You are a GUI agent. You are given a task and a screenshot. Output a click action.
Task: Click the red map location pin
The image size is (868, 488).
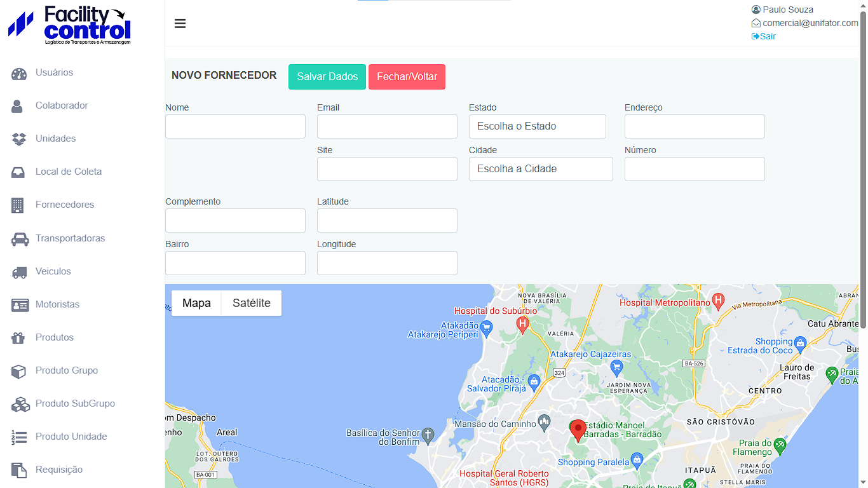pyautogui.click(x=578, y=430)
